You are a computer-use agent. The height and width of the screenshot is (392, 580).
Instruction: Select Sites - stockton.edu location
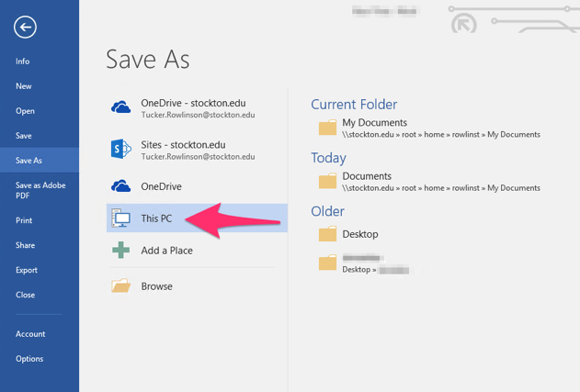[x=197, y=150]
